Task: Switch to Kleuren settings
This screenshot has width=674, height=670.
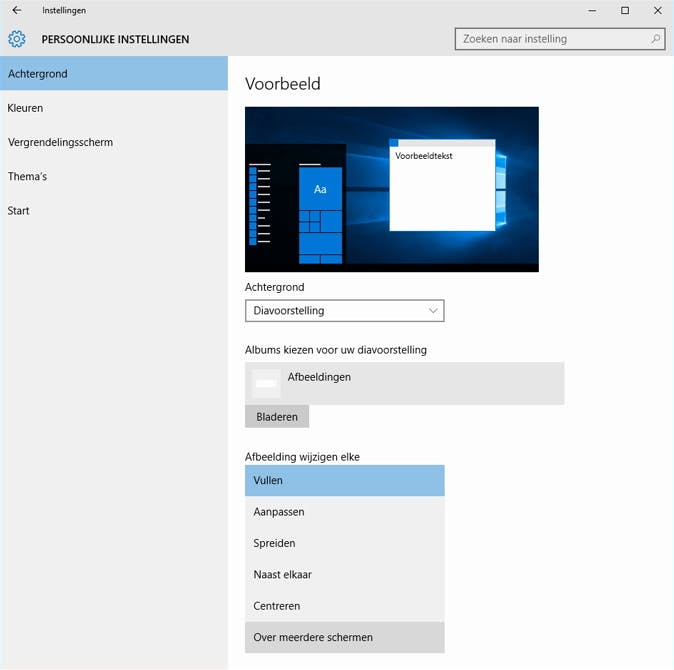Action: coord(114,108)
